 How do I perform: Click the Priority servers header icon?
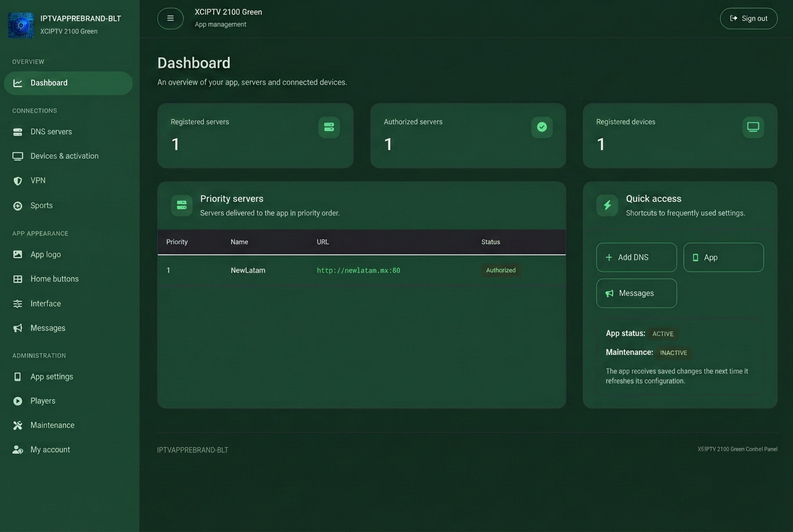tap(182, 205)
